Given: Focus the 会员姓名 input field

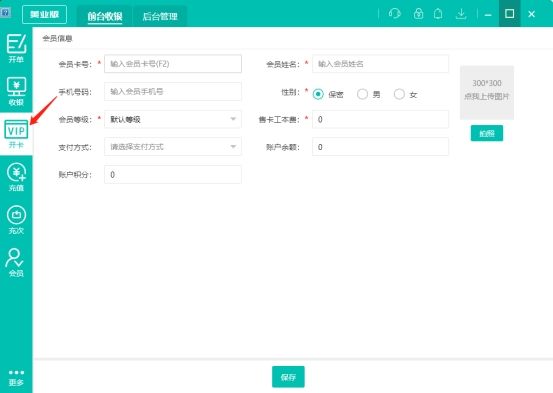Looking at the screenshot, I should point(381,64).
